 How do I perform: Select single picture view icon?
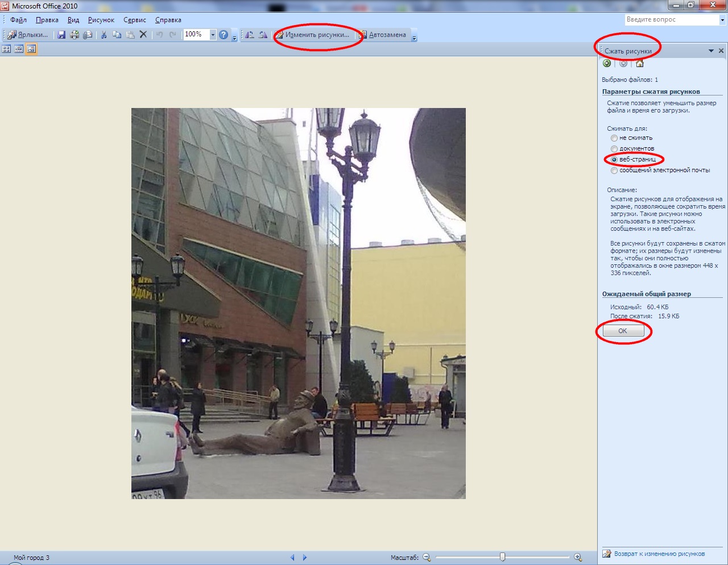[x=31, y=49]
